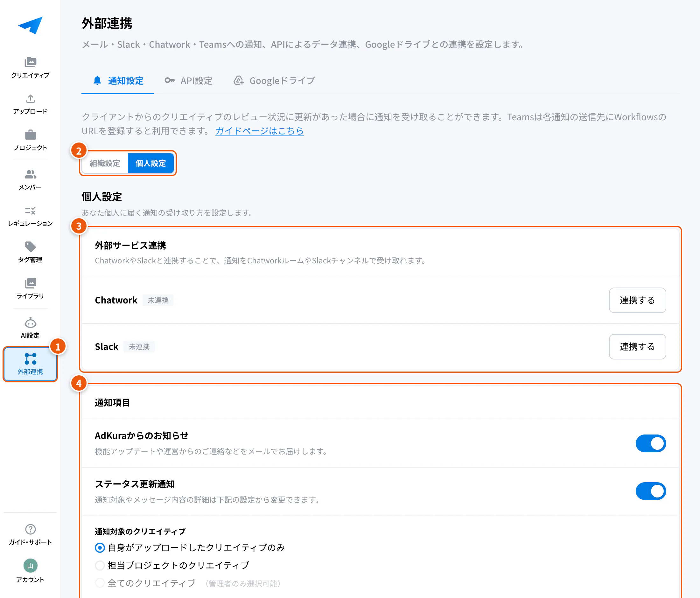Click the 通知項目 heading
700x598 pixels.
(x=112, y=402)
